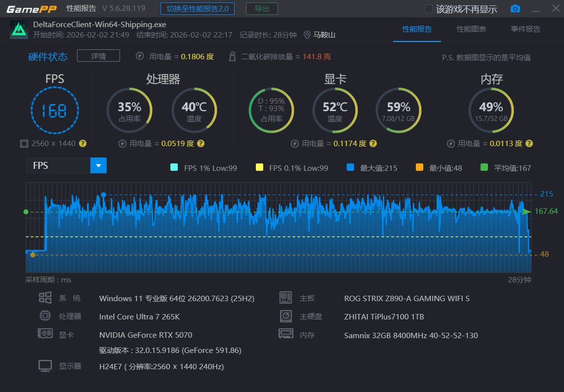Click the ROG STRIX Z890-A GAMING WIFI S text
564x392 pixels.
(x=407, y=299)
